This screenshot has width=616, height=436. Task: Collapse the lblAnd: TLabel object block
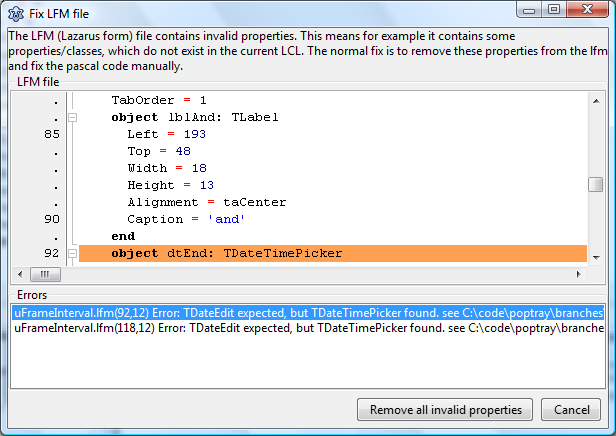[72, 117]
